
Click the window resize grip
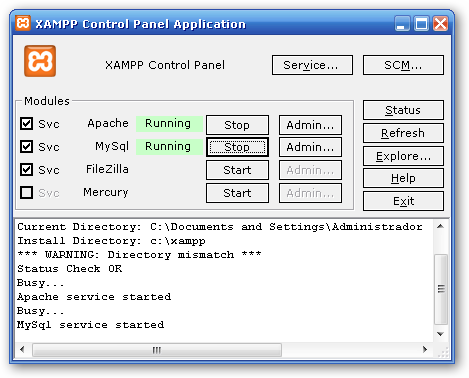pos(443,352)
